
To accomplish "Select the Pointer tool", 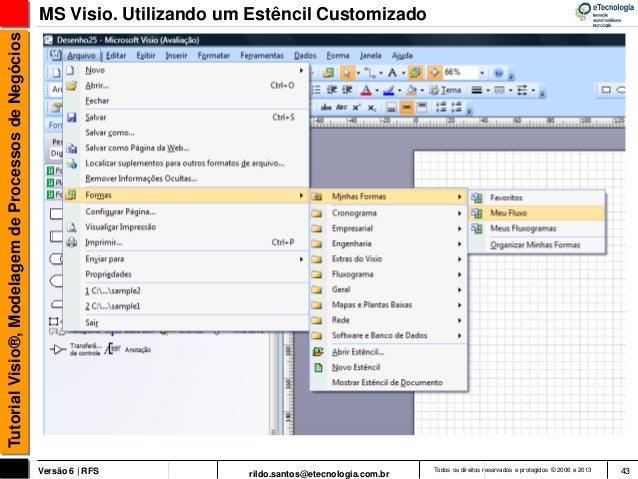I will point(347,73).
